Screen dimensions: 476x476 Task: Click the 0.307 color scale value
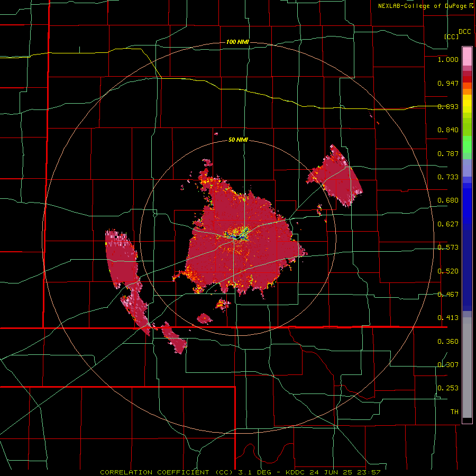click(x=448, y=364)
